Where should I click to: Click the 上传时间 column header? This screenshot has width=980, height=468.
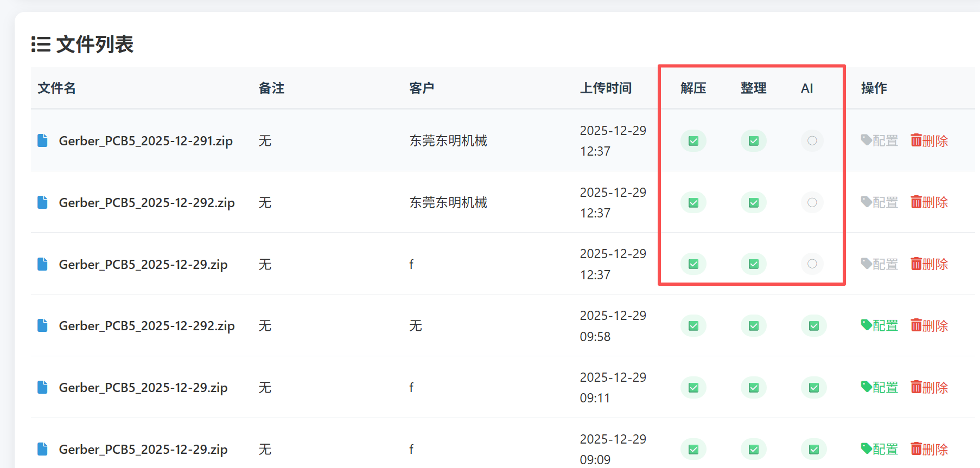click(606, 88)
